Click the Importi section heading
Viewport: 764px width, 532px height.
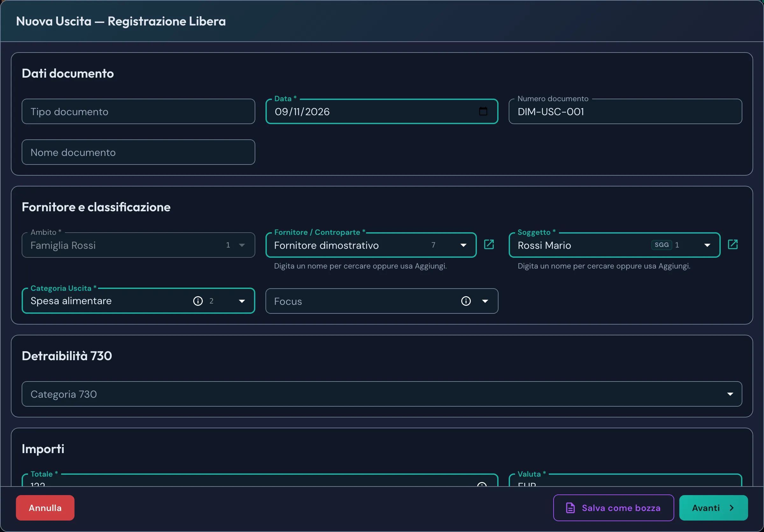pos(43,449)
